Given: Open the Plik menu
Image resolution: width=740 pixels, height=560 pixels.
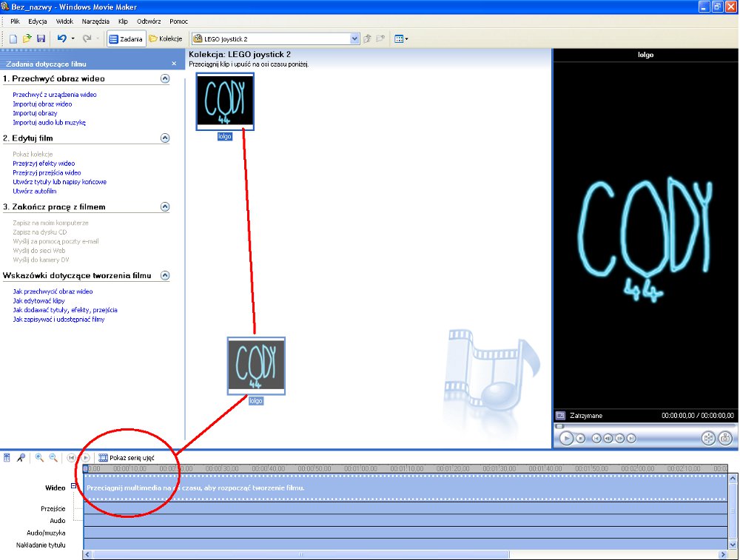Looking at the screenshot, I should [x=15, y=21].
